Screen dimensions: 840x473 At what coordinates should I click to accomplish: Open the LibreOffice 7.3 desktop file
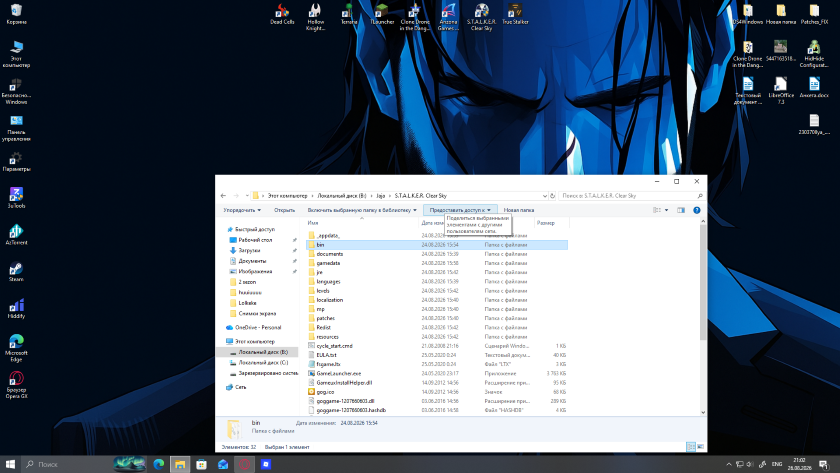tap(781, 91)
